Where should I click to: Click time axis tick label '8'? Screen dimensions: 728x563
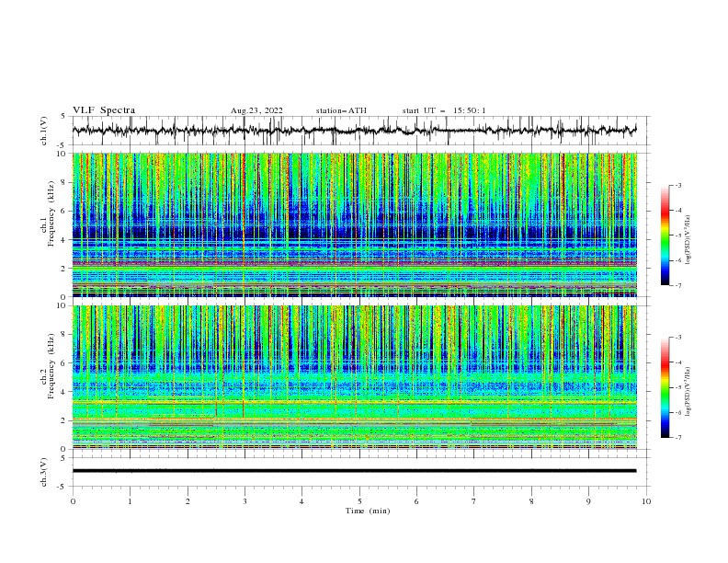click(x=531, y=501)
